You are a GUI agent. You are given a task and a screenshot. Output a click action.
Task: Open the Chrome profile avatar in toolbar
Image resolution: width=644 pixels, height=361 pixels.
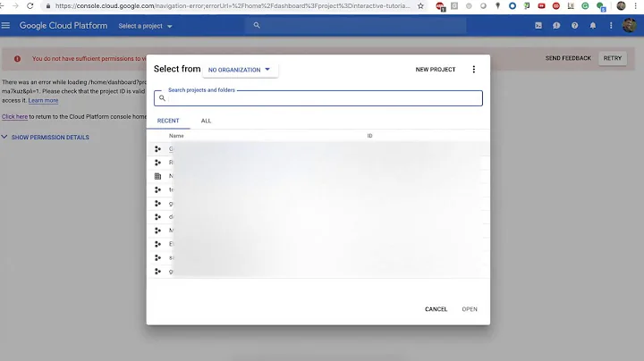click(621, 6)
